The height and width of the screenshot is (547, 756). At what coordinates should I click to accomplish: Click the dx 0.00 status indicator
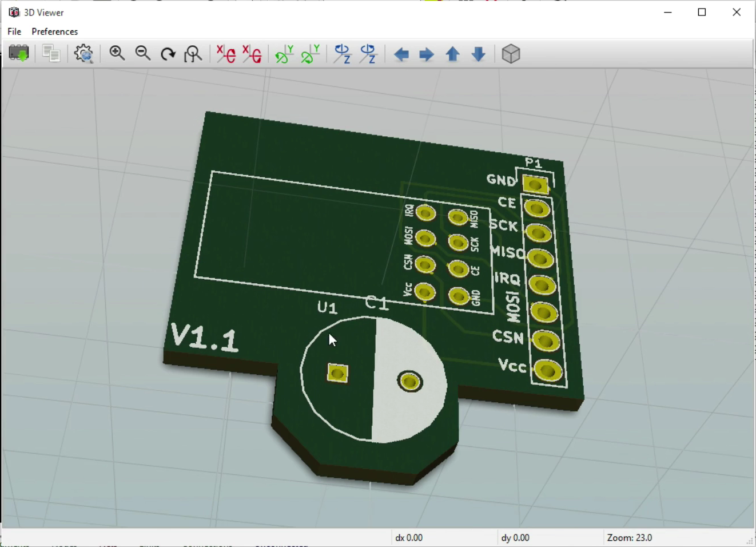tap(408, 537)
